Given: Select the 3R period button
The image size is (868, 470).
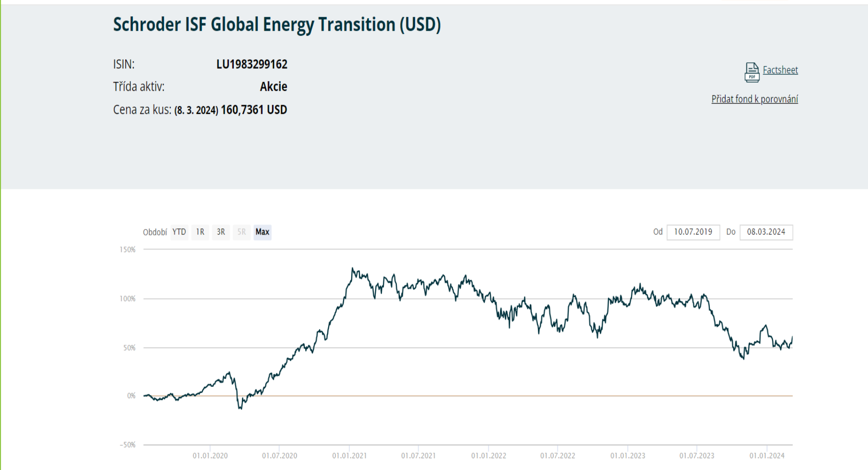Looking at the screenshot, I should pyautogui.click(x=221, y=232).
